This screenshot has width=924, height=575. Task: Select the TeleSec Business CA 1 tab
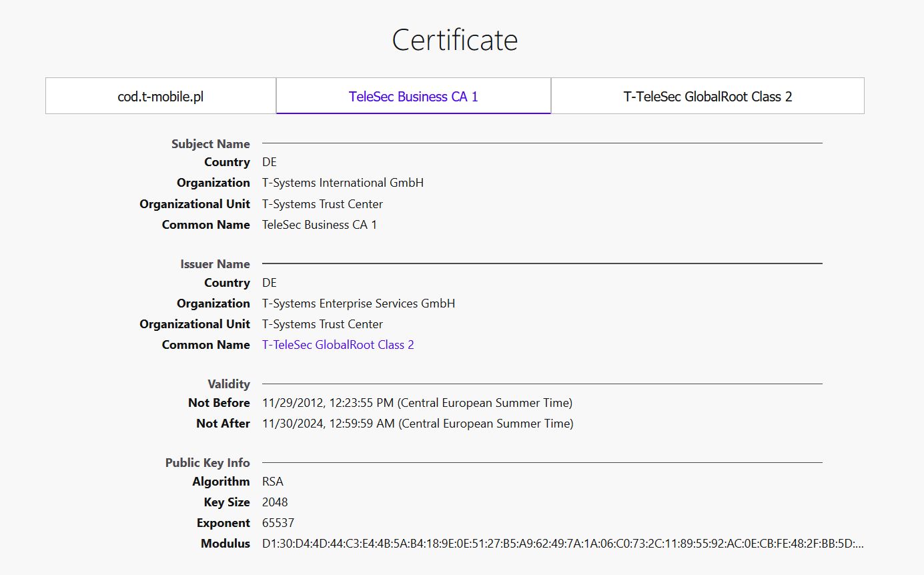pos(414,96)
